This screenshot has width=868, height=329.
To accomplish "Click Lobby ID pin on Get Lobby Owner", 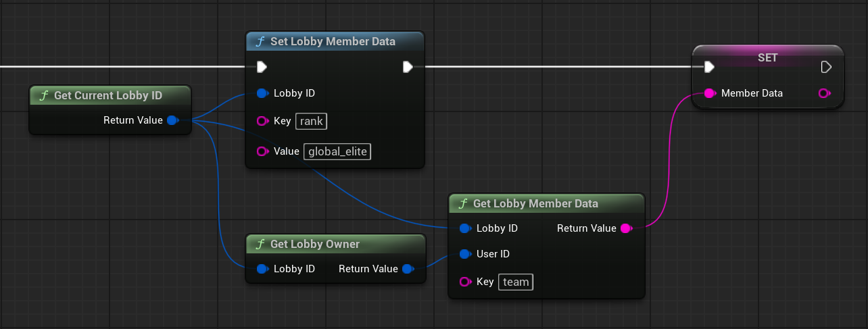I will click(262, 269).
